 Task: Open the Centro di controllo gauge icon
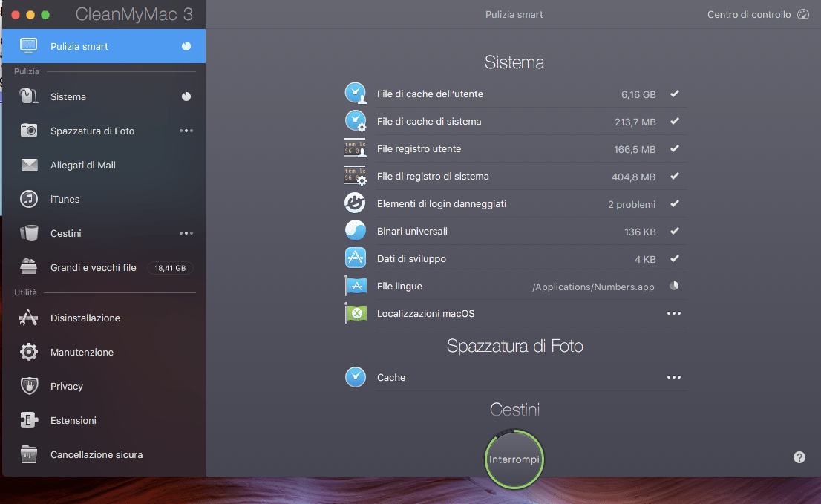tap(802, 15)
